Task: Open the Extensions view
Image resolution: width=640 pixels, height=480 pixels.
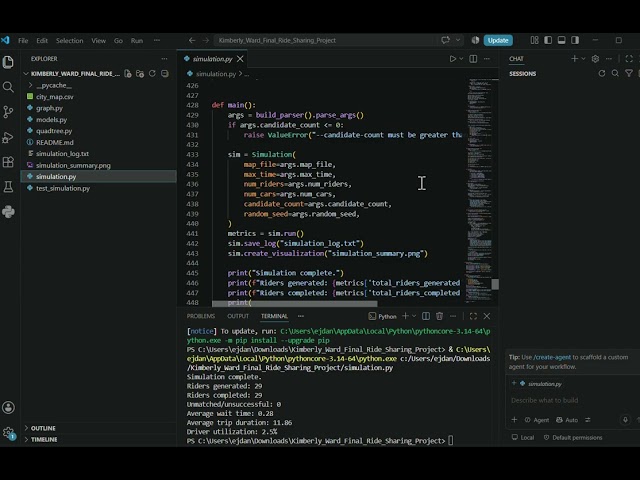Action: [x=8, y=162]
